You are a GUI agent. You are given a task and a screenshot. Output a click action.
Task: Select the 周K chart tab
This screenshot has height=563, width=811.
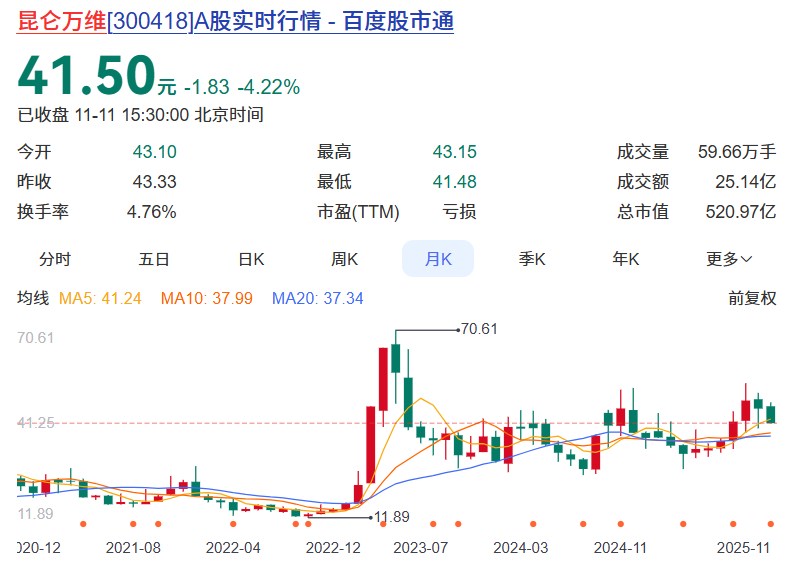click(x=344, y=258)
